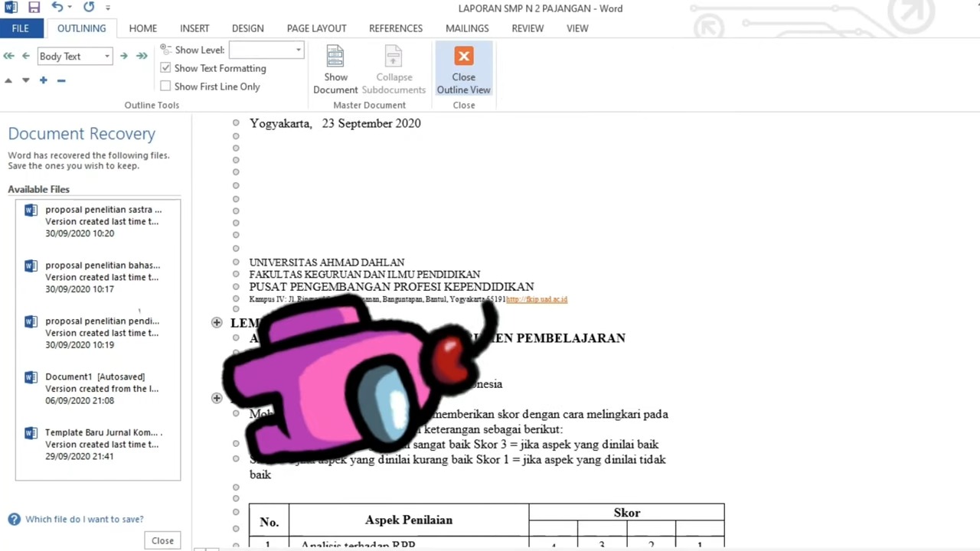This screenshot has width=980, height=551.
Task: Click the Collapse Subdocuments button
Action: (394, 70)
